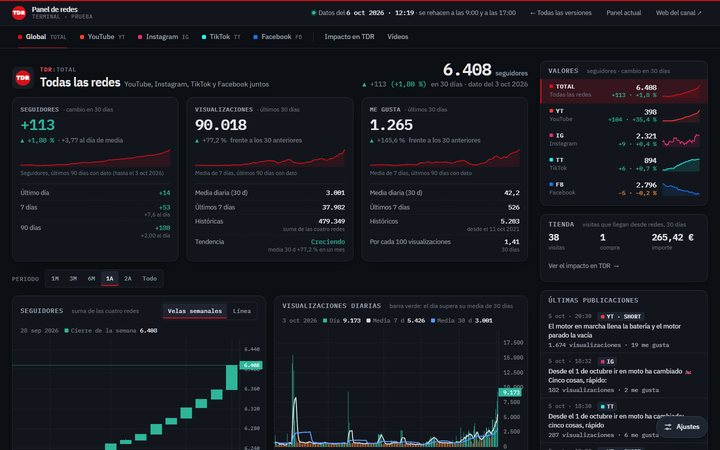Click the Facebook sparkline in Valores
720x450 pixels.
681,189
